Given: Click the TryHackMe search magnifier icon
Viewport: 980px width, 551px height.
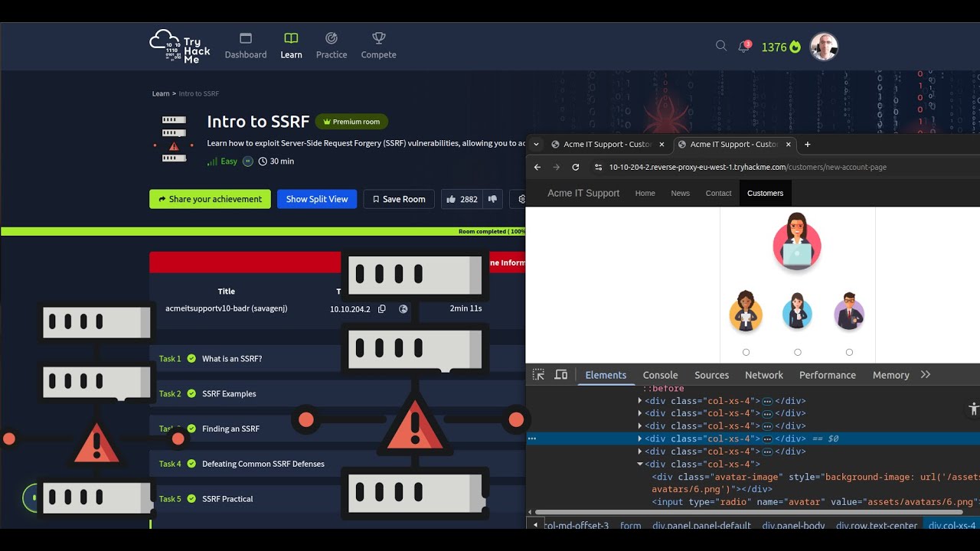Looking at the screenshot, I should (x=720, y=46).
